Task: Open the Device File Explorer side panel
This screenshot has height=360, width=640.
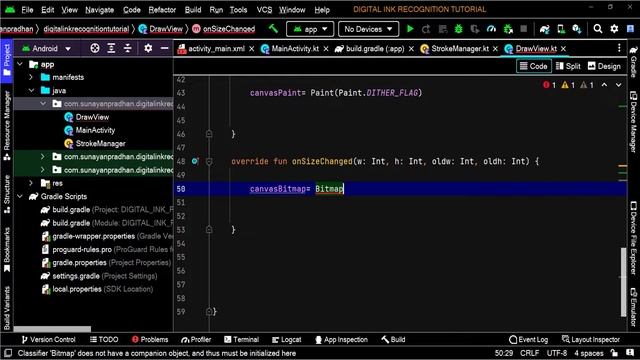Action: (x=633, y=238)
